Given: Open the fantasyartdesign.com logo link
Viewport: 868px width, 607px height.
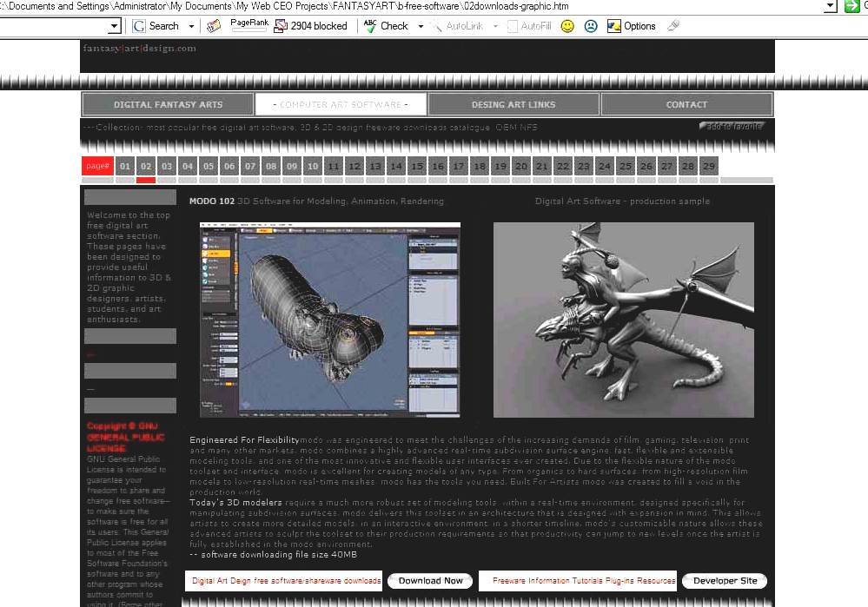Looking at the screenshot, I should pyautogui.click(x=140, y=48).
